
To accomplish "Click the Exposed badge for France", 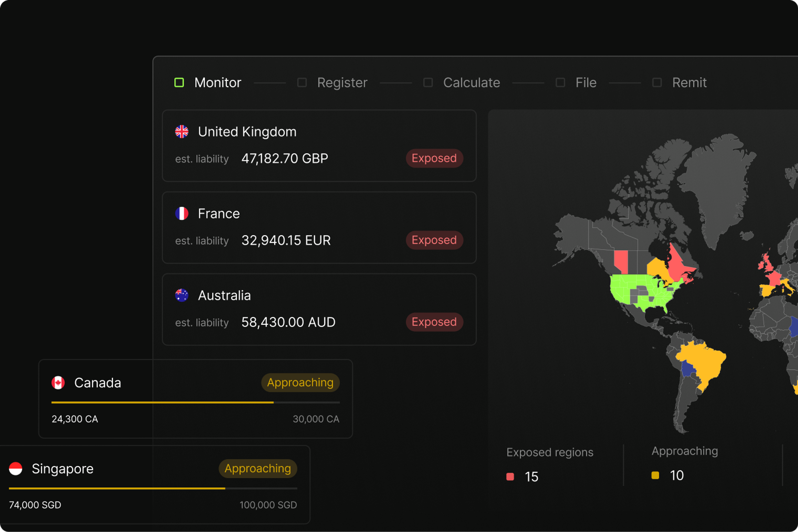I will click(x=434, y=240).
